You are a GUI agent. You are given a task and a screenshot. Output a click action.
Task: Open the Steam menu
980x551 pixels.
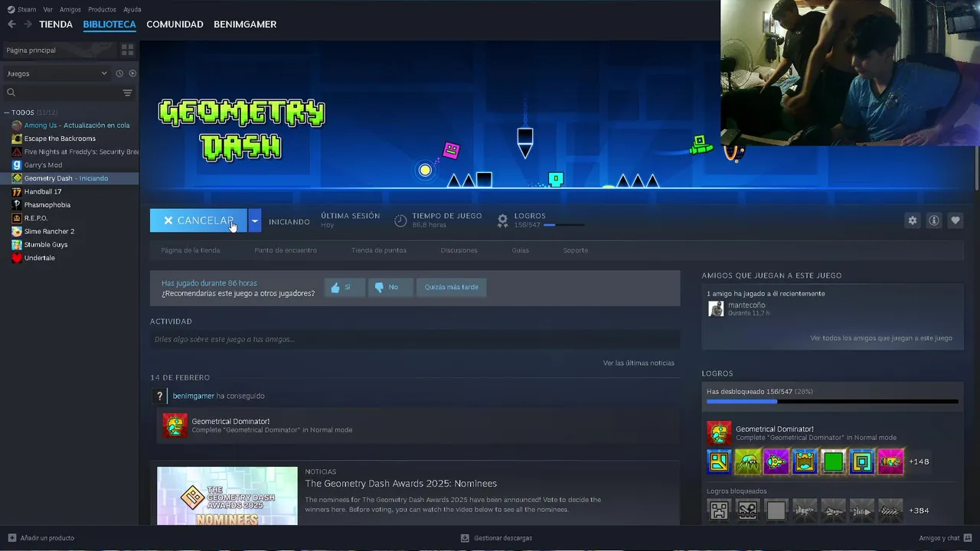click(x=22, y=9)
